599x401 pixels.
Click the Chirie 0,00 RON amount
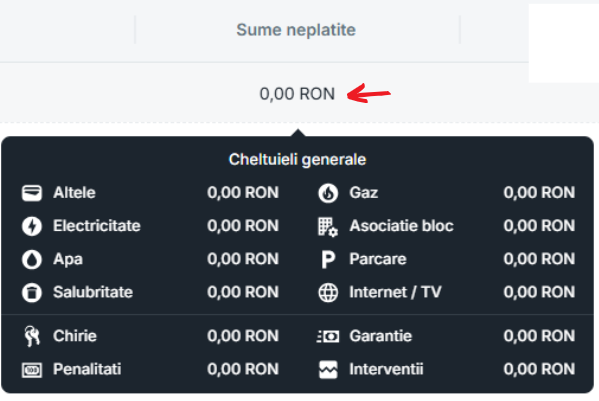(x=243, y=336)
